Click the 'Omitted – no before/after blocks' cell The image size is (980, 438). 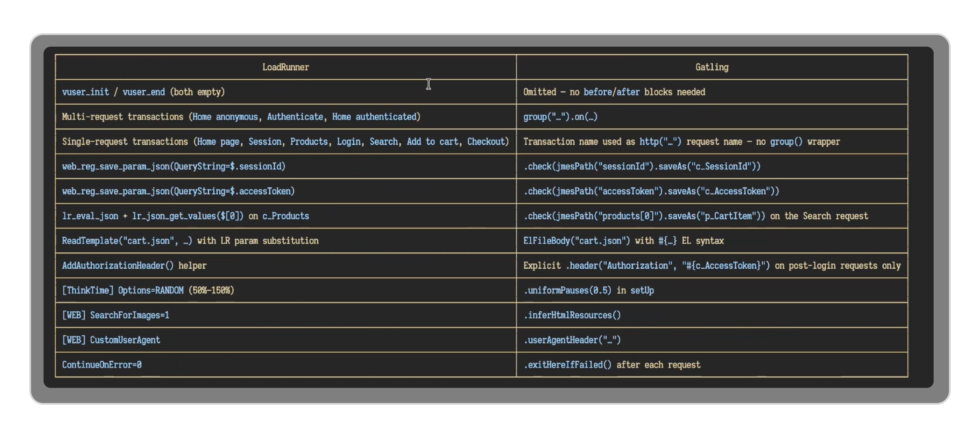[x=614, y=92]
